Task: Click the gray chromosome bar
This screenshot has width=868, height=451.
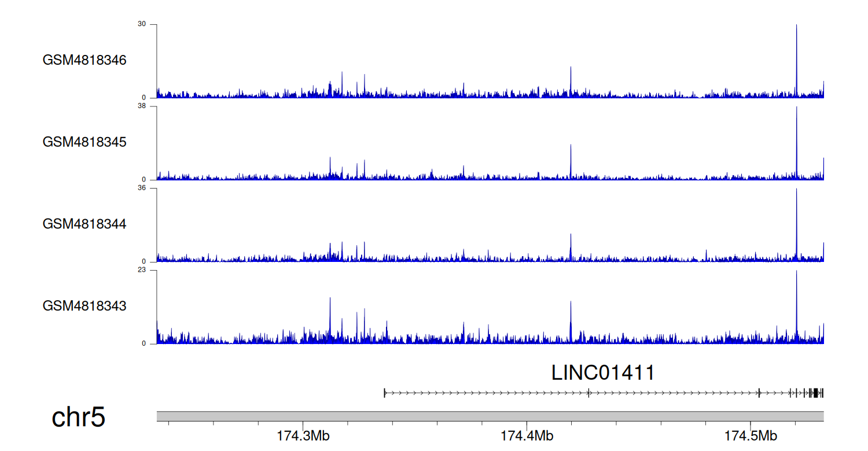Action: 490,416
